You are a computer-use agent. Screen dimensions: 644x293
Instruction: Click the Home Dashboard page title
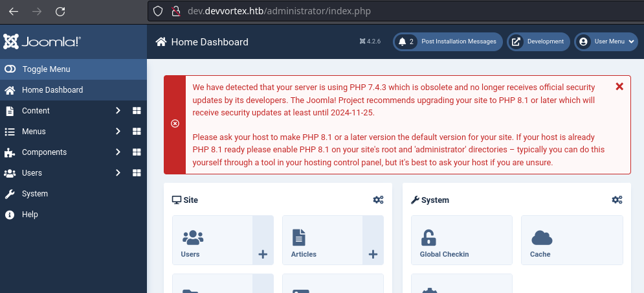[210, 42]
